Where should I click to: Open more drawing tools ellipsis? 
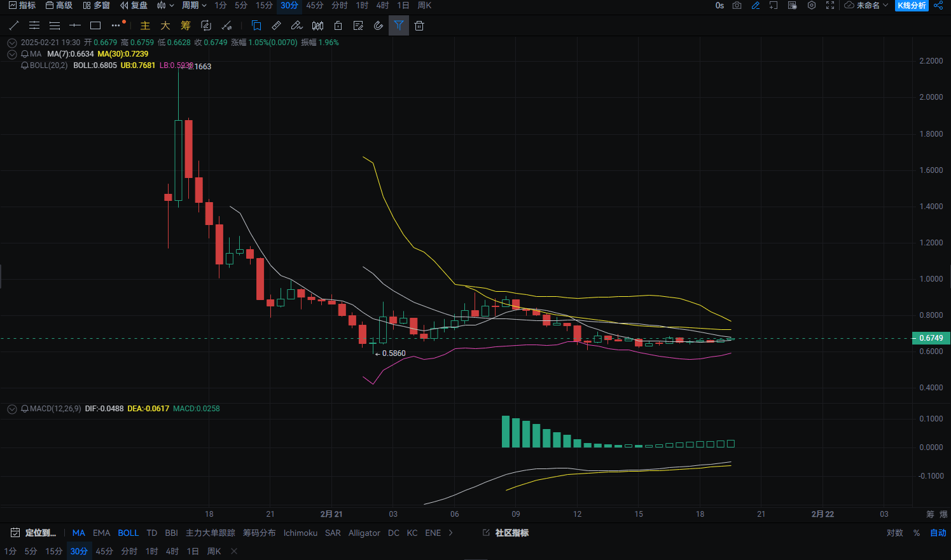(116, 25)
